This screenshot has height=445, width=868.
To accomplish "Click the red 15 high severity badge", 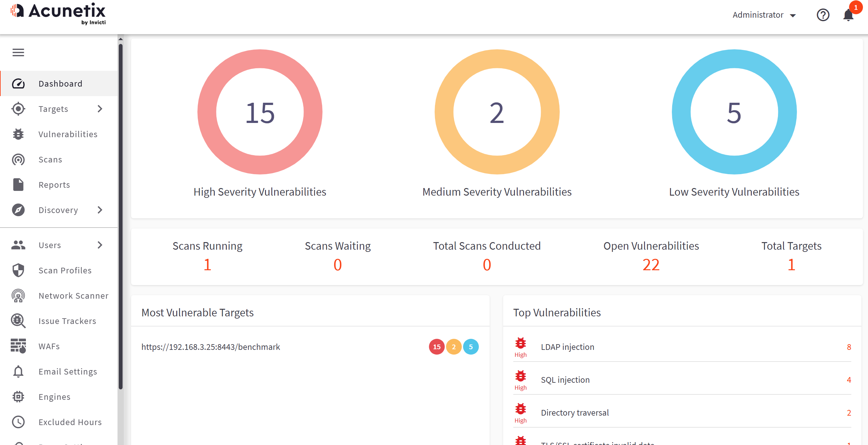I will pyautogui.click(x=436, y=347).
